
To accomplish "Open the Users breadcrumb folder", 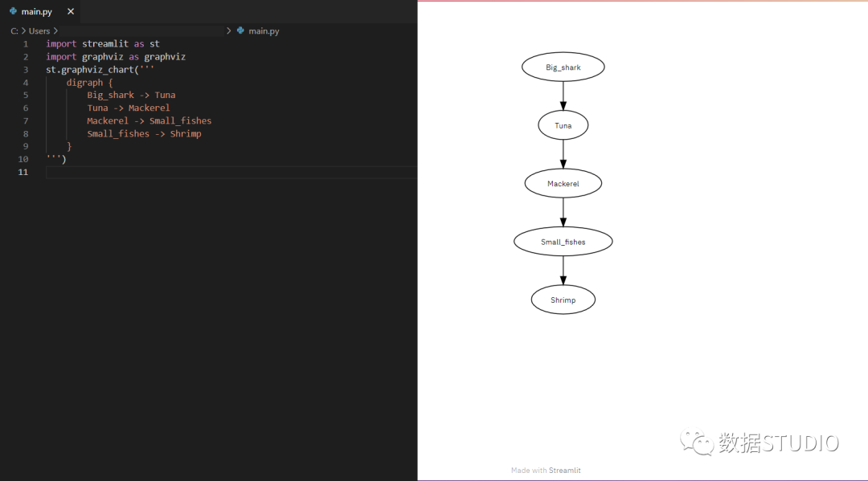I will coord(39,31).
